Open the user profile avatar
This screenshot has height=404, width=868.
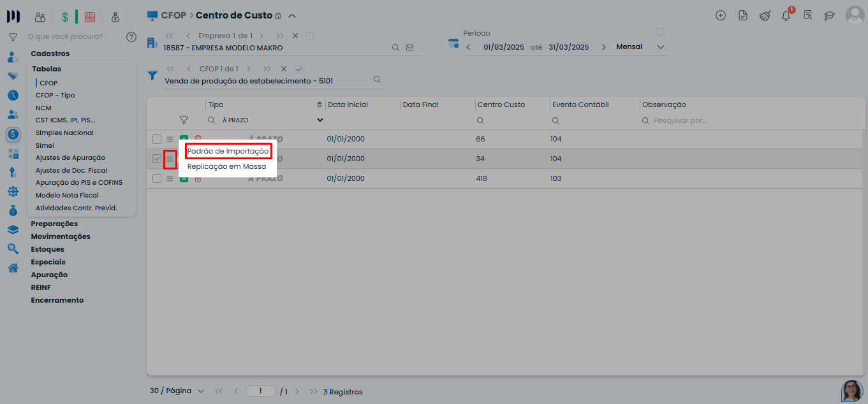(x=855, y=15)
